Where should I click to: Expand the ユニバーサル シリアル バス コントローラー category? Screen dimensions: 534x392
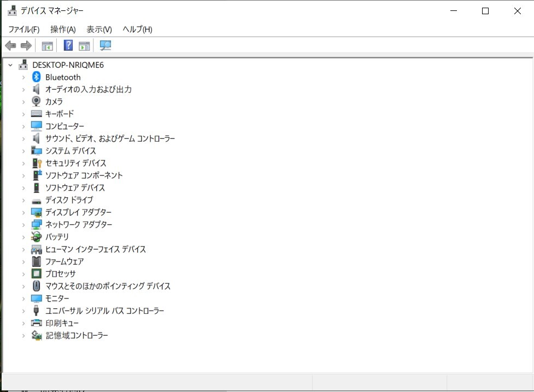24,311
